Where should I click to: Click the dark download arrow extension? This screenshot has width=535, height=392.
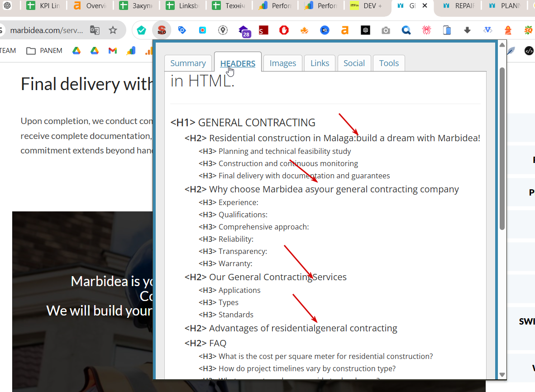(467, 30)
